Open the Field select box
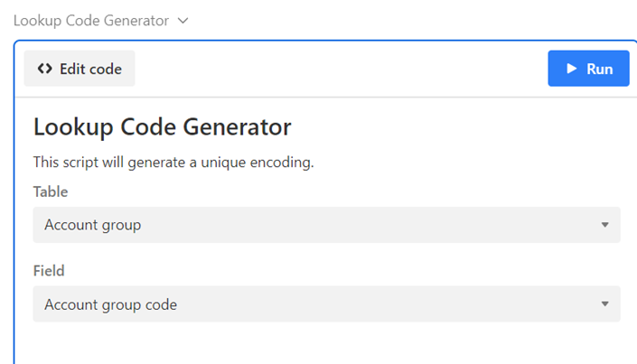 [x=326, y=304]
